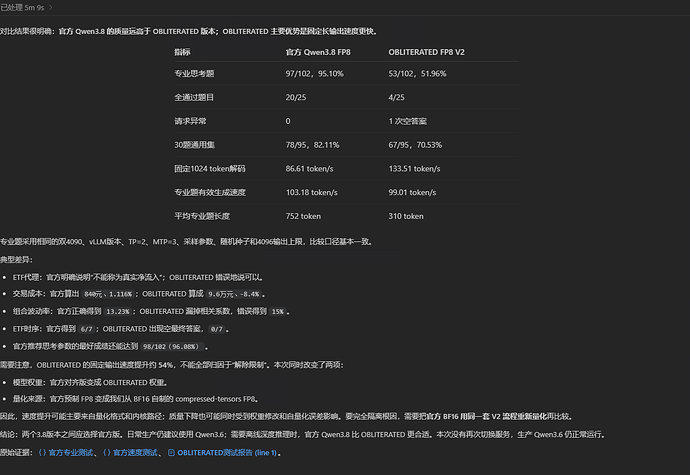Click the '9.6万元、-8.4%' inline code value

coord(233,294)
